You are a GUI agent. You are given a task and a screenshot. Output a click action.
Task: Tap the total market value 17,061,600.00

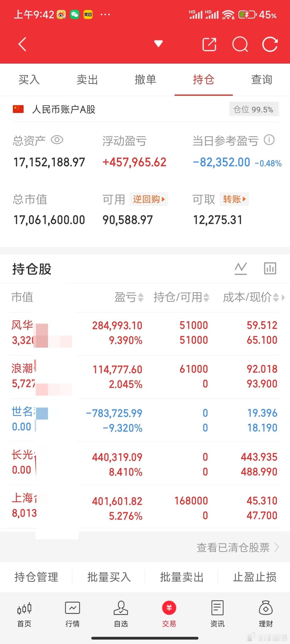click(x=49, y=220)
